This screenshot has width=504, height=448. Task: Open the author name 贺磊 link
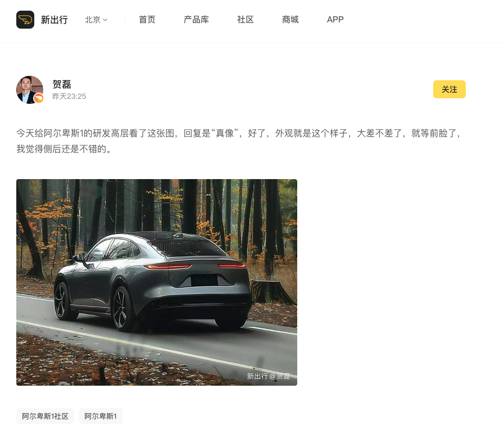click(62, 84)
